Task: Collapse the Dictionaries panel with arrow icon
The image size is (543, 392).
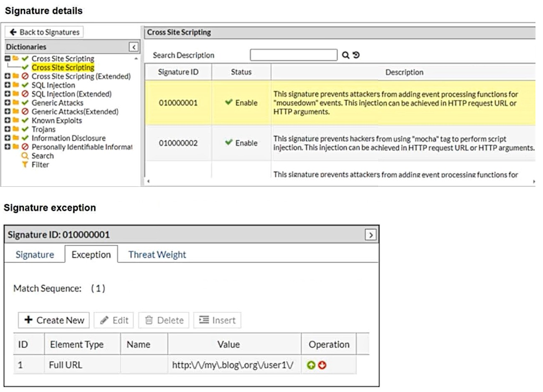Action: pyautogui.click(x=133, y=47)
